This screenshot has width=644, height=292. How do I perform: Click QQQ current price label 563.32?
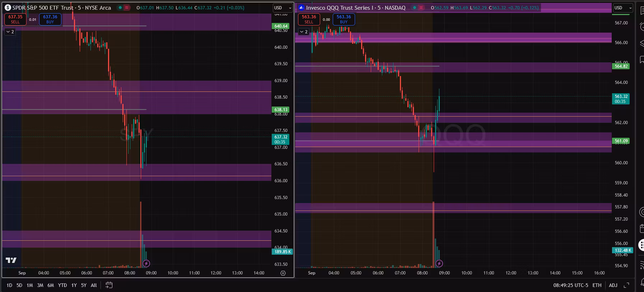(x=621, y=99)
